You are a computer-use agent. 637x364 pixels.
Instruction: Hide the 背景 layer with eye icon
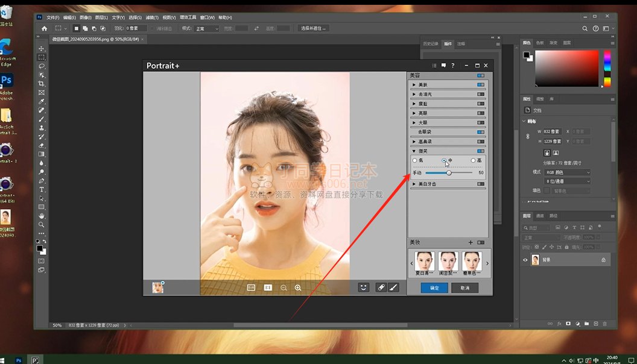pos(525,260)
